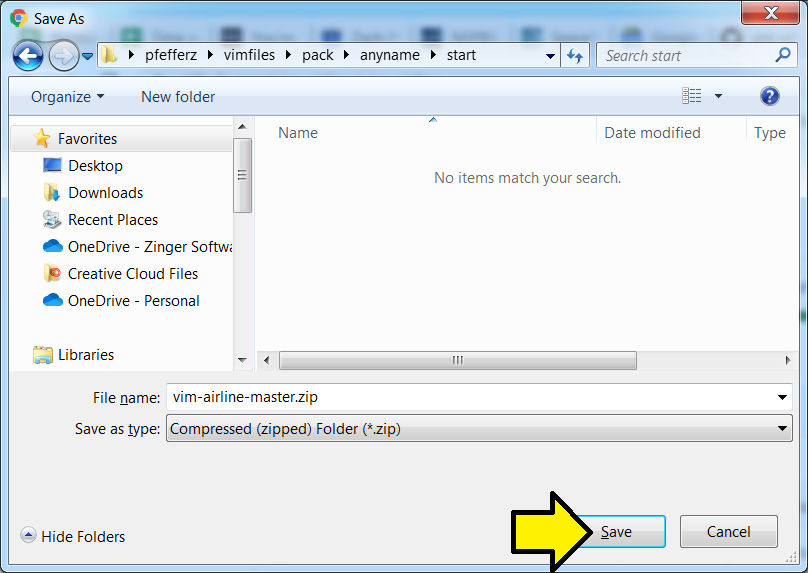Screen dimensions: 808x573
Task: Select OneDrive - Zinger Software
Action: click(x=150, y=247)
